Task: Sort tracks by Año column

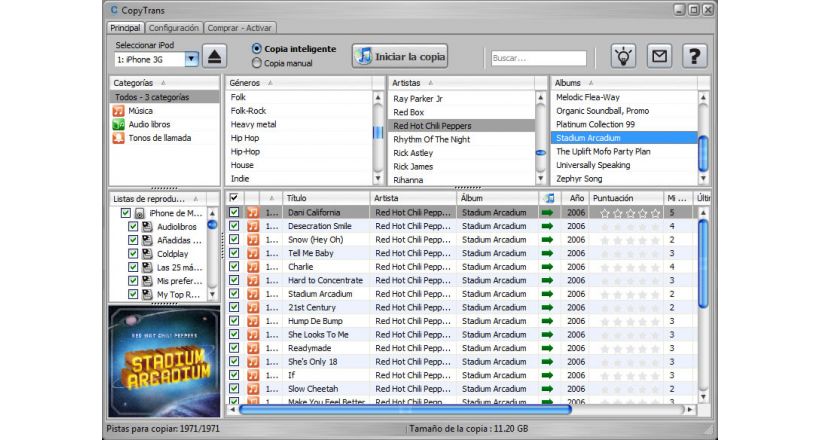Action: [x=576, y=198]
